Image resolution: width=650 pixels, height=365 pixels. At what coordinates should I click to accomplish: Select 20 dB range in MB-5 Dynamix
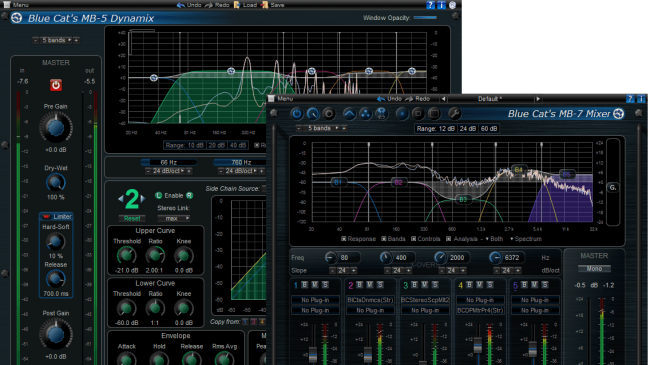tap(217, 145)
